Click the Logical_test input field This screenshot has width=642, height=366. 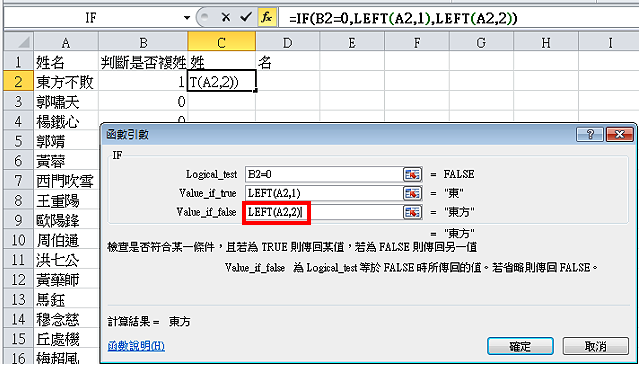coord(324,174)
